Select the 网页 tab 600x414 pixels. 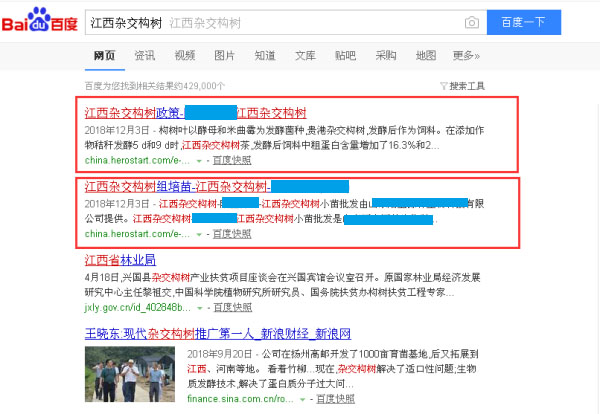[104, 56]
